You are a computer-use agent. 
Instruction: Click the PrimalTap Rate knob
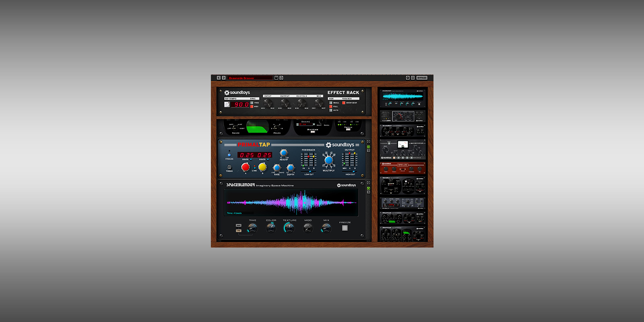(277, 168)
